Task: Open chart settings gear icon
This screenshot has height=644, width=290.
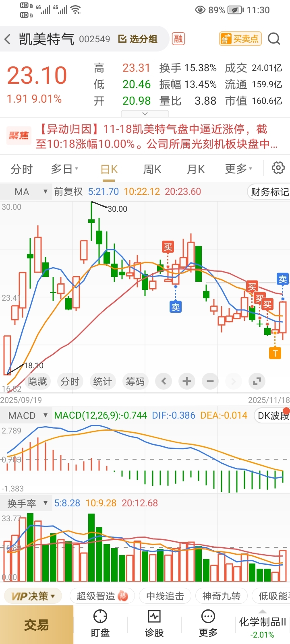Action: 278,168
